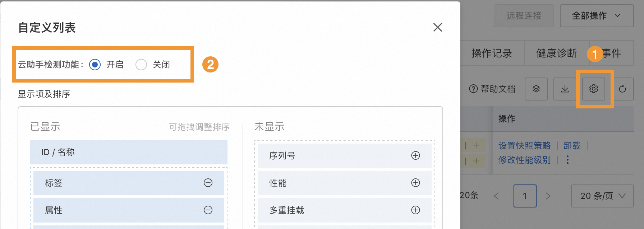Select 关闭 radio for cloud assistant detection
This screenshot has height=229, width=644.
point(141,65)
